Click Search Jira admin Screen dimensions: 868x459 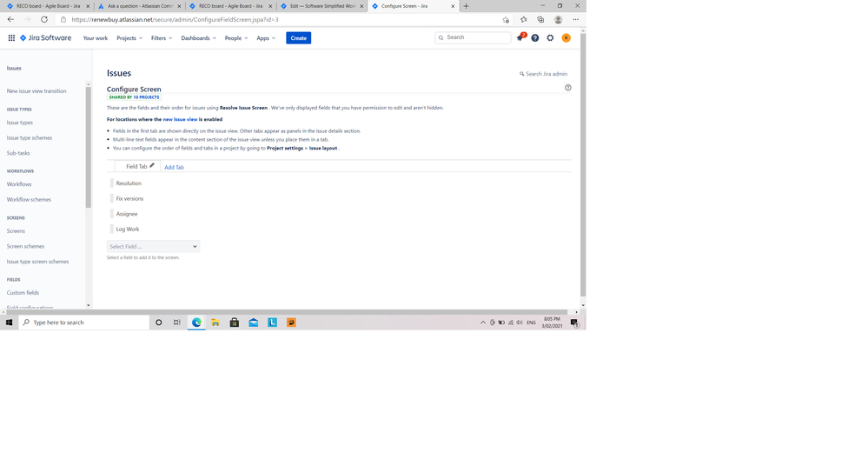pos(544,74)
